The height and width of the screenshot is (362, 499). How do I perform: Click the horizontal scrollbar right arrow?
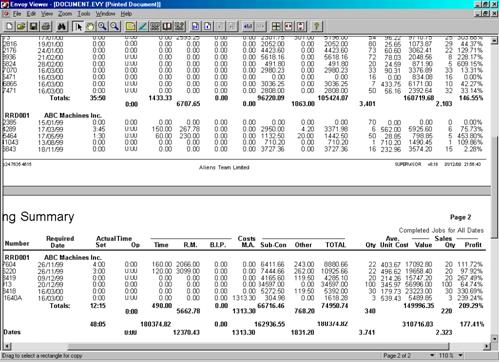pos(487,346)
